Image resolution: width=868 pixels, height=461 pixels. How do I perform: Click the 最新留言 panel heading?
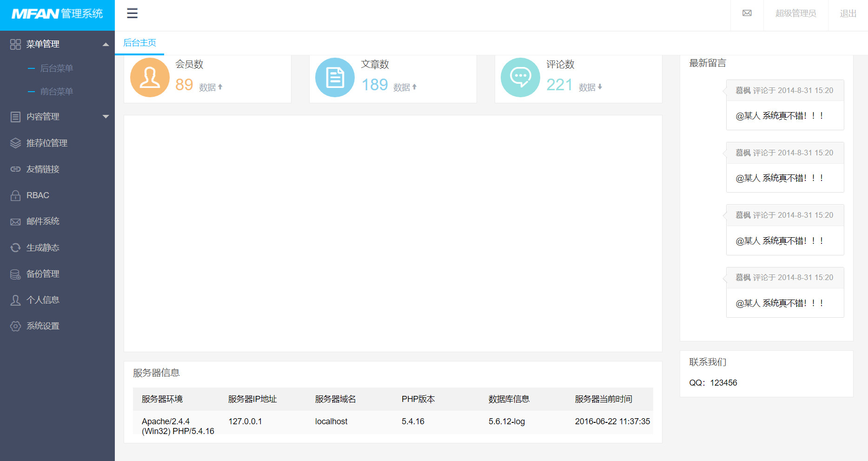(x=708, y=63)
